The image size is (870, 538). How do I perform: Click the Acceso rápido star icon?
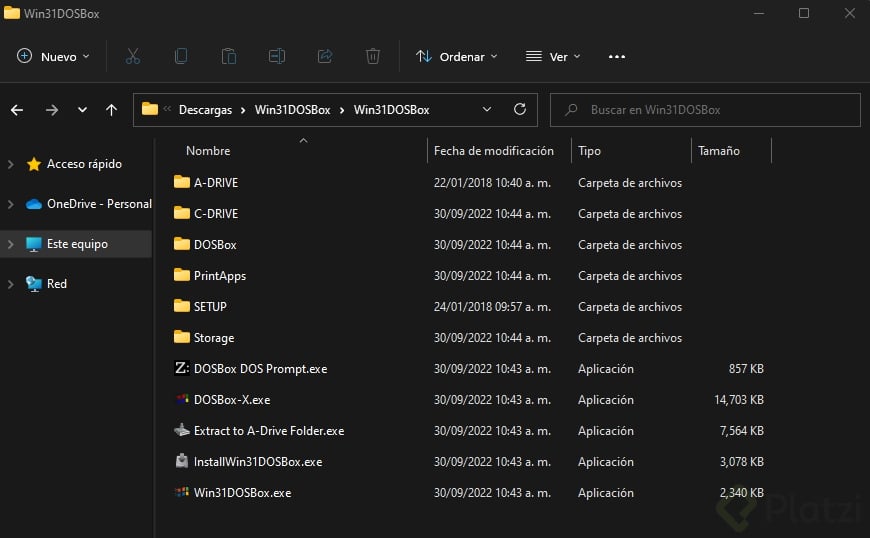coord(34,164)
